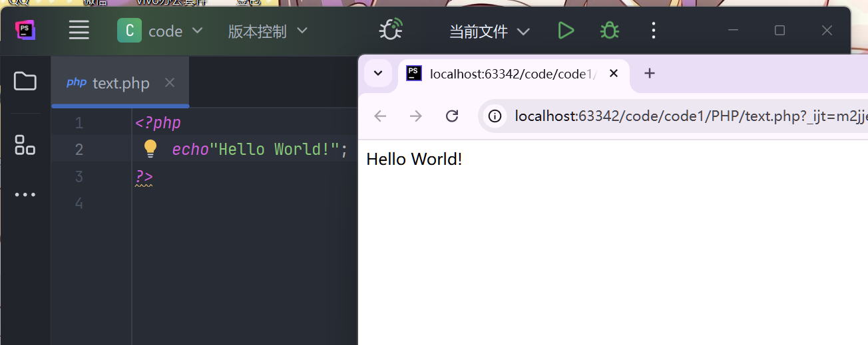The width and height of the screenshot is (868, 345).
Task: Click the PhpStorm logo icon
Action: pyautogui.click(x=25, y=30)
